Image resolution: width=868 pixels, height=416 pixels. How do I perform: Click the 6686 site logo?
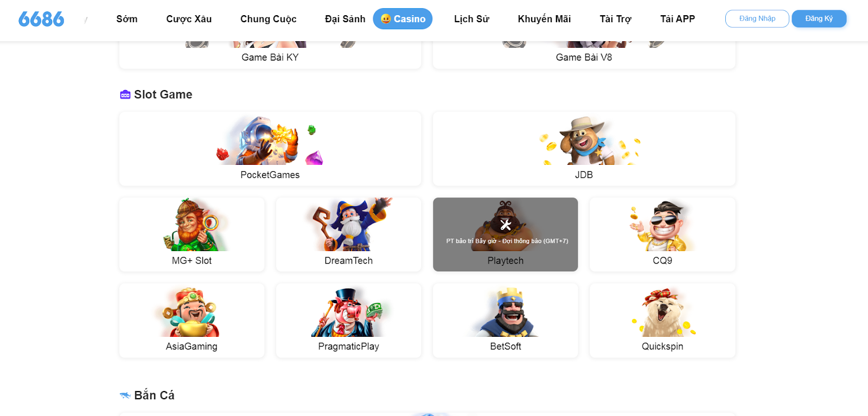click(x=41, y=19)
